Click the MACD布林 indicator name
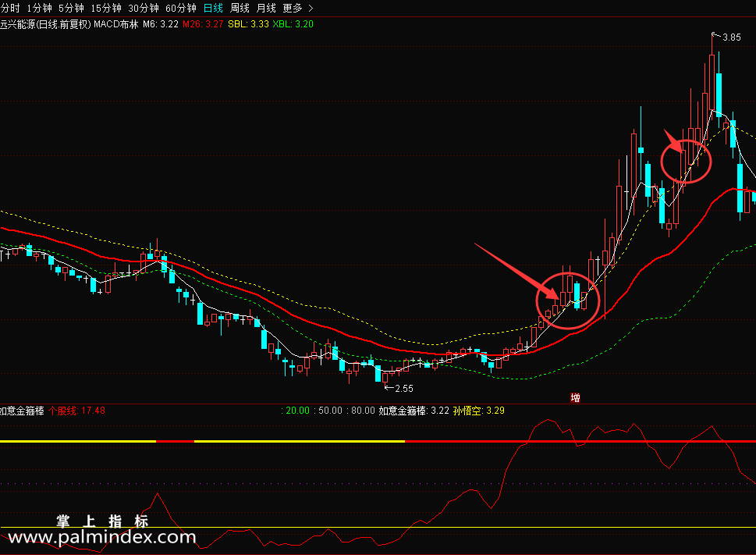Viewport: 756px width, 555px height. pyautogui.click(x=115, y=24)
